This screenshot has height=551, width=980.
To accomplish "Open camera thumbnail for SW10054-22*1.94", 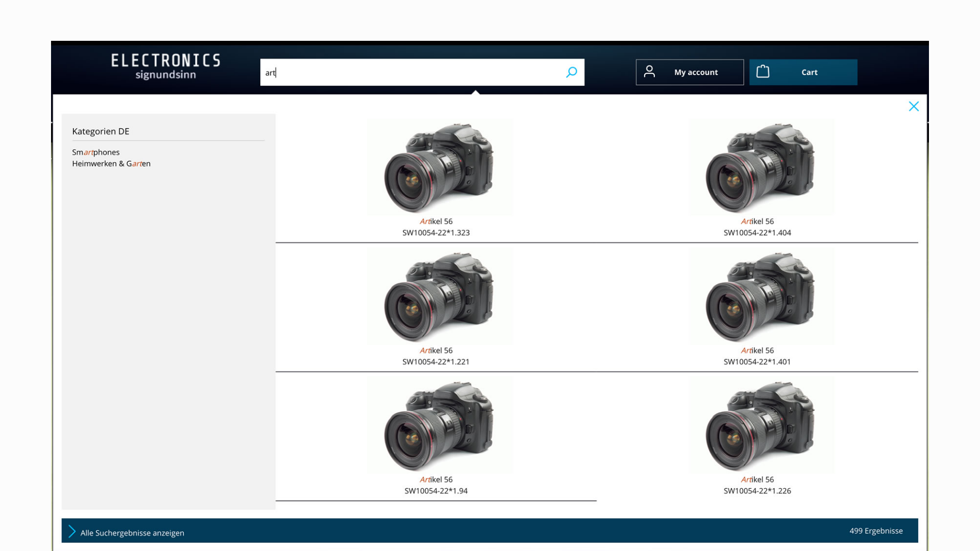I will 439,425.
